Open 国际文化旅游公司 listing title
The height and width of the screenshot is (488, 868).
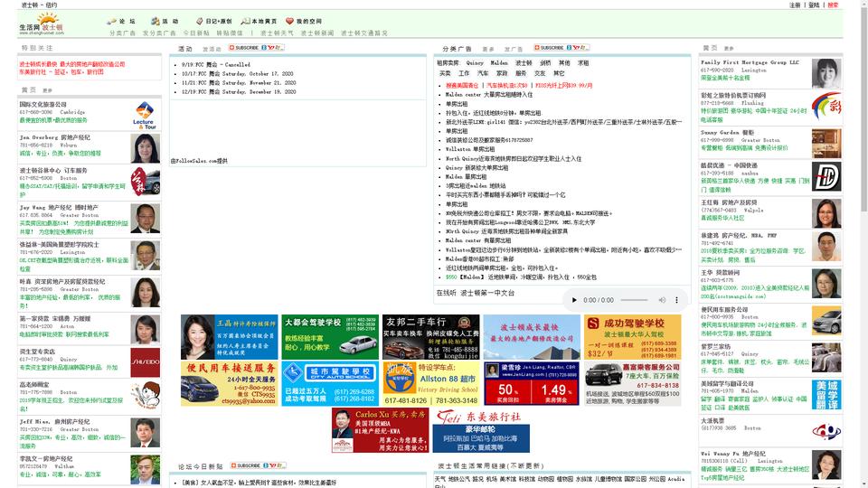42,104
